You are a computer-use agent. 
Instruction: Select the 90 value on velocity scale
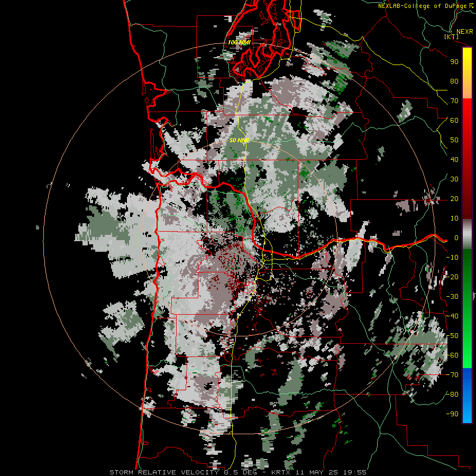pyautogui.click(x=454, y=62)
